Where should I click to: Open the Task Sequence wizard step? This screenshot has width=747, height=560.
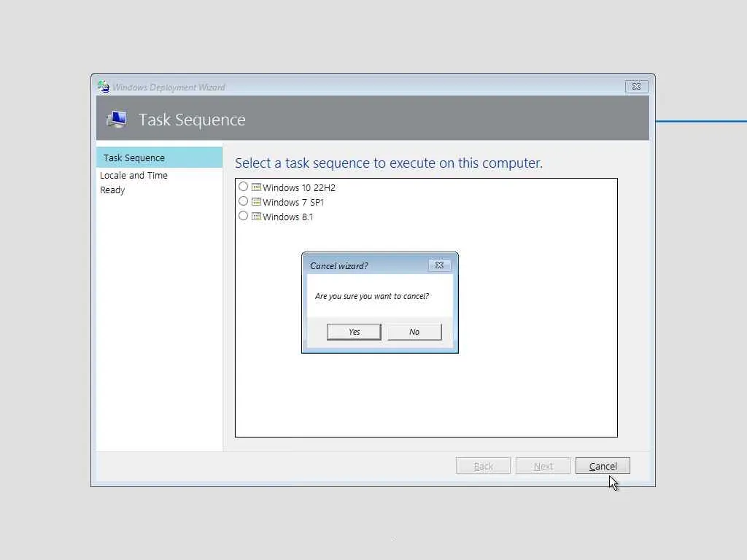pyautogui.click(x=159, y=157)
